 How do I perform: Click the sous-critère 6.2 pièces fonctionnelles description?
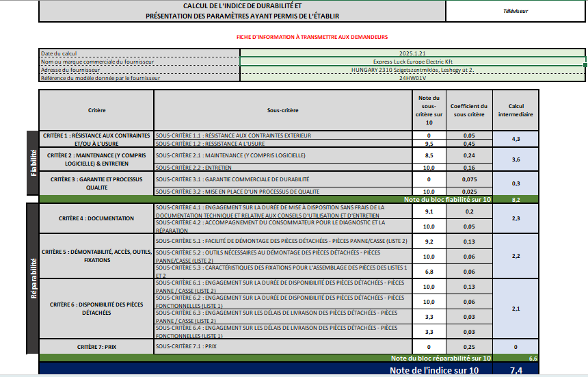coord(283,301)
